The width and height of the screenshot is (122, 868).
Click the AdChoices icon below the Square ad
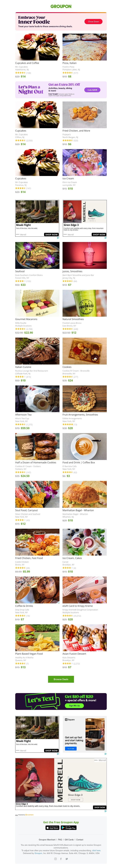(x=106, y=754)
